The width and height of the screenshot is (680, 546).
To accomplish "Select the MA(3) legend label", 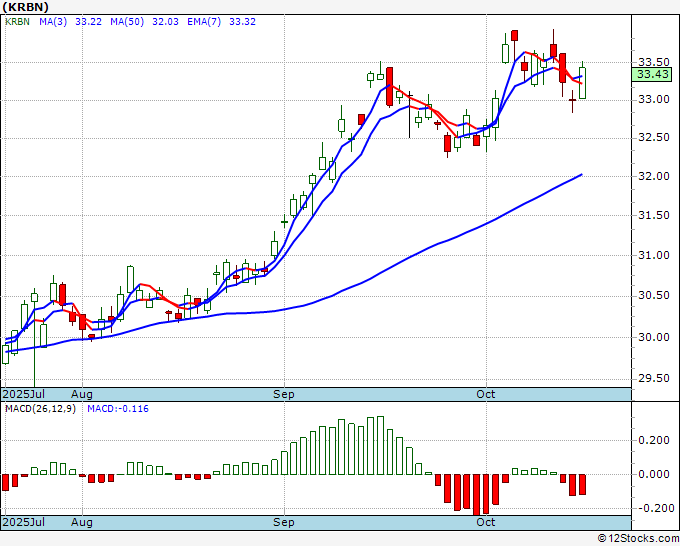I will [53, 22].
